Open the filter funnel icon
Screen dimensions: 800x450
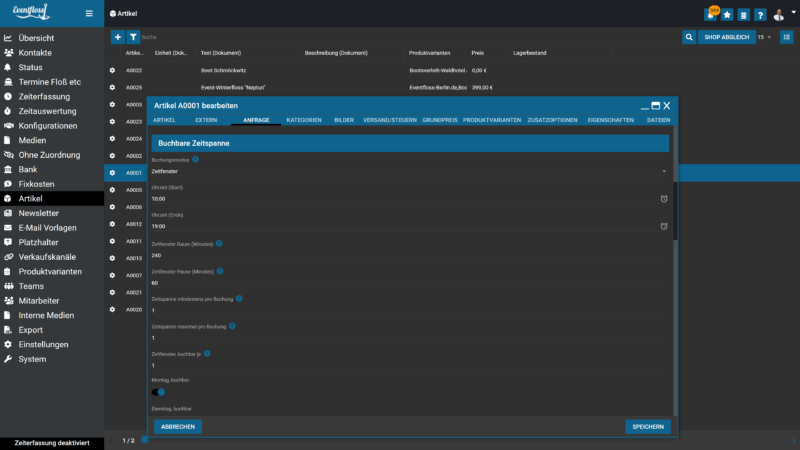pos(133,37)
